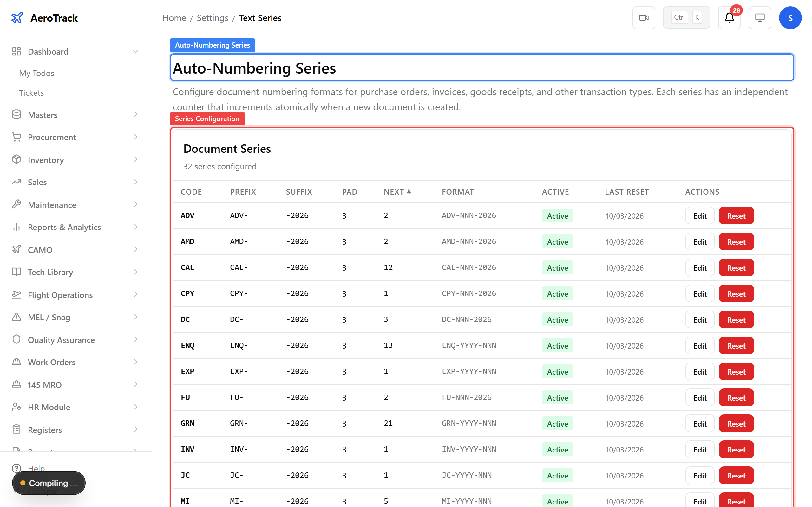Select the Inventory box icon
Screen dimensions: 812x507
tap(16, 160)
